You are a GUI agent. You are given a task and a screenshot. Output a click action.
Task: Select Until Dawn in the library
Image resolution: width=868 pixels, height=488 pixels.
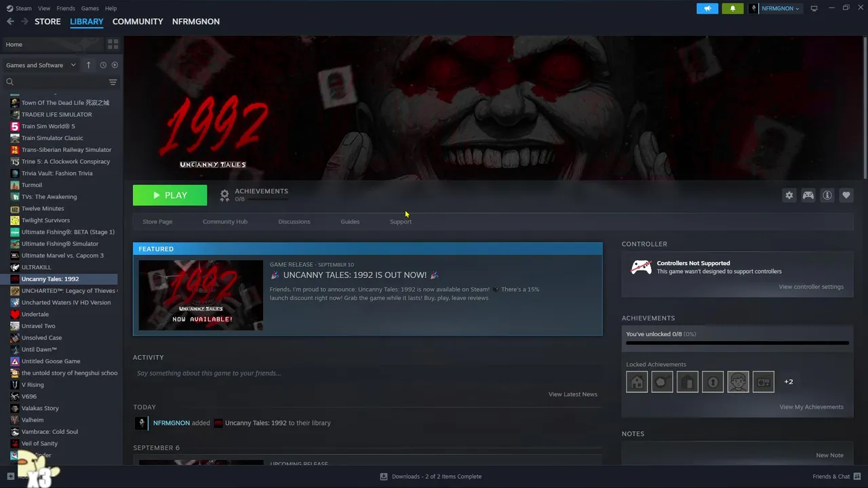[39, 350]
